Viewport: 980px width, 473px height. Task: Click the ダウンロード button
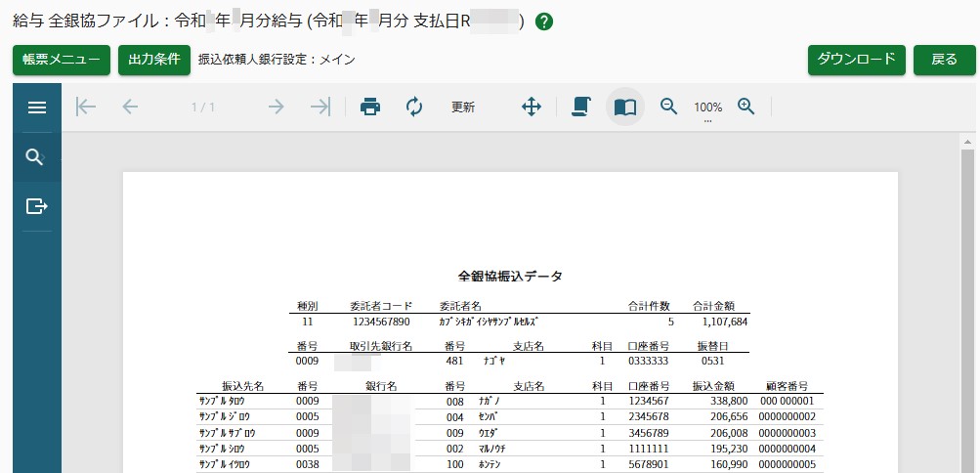click(x=856, y=60)
